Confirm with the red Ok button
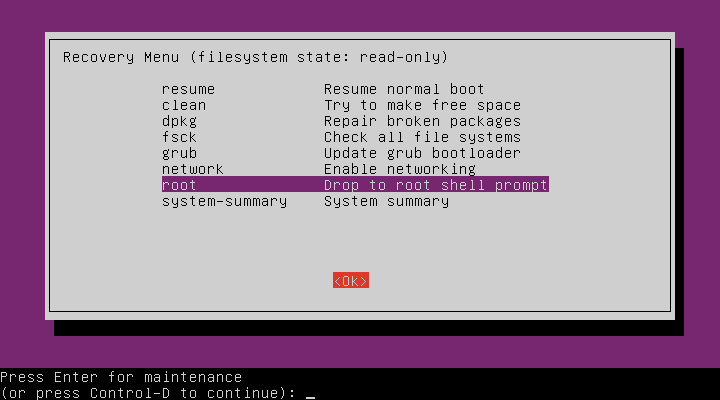This screenshot has width=720, height=400. [x=351, y=281]
